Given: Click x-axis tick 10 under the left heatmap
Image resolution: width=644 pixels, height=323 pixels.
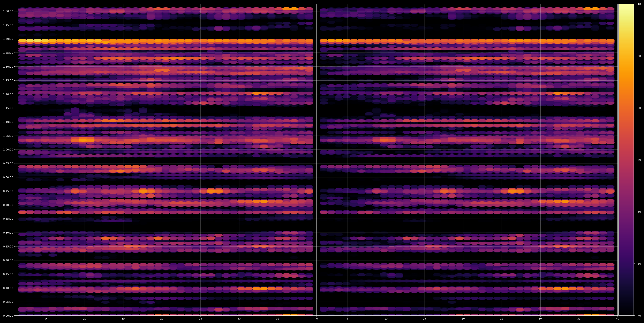Looking at the screenshot, I should coord(84,319).
